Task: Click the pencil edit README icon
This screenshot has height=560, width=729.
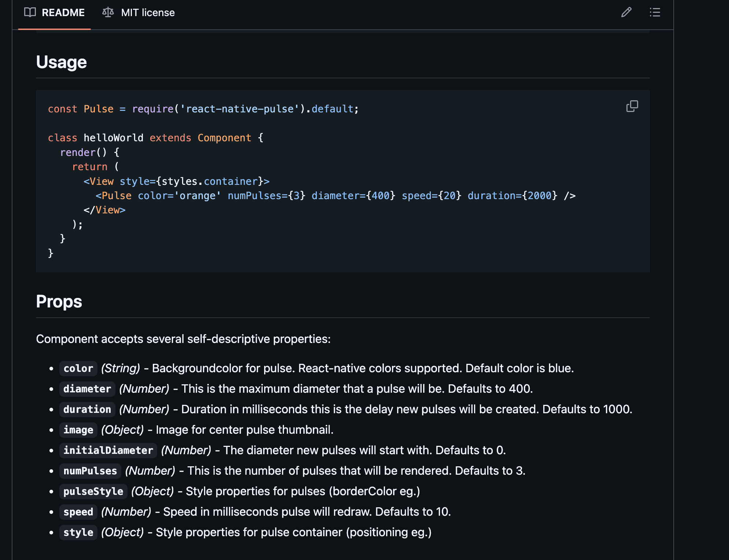Action: 626,12
